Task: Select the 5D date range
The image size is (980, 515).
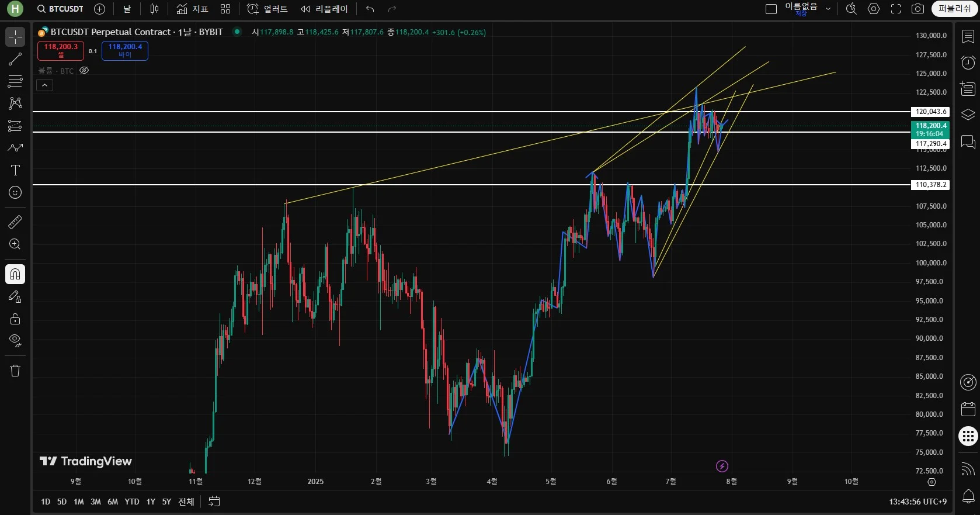Action: (x=62, y=502)
